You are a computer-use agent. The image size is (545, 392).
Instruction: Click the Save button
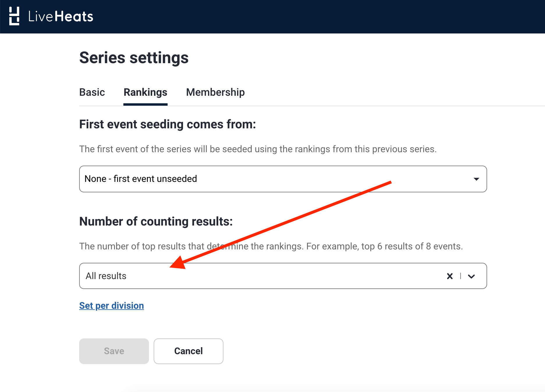tap(114, 351)
